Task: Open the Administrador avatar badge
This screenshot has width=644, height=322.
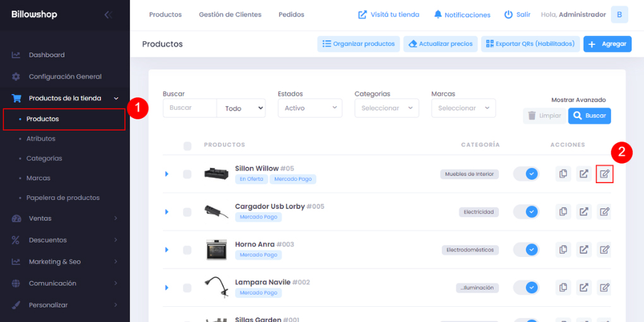Action: (x=619, y=15)
